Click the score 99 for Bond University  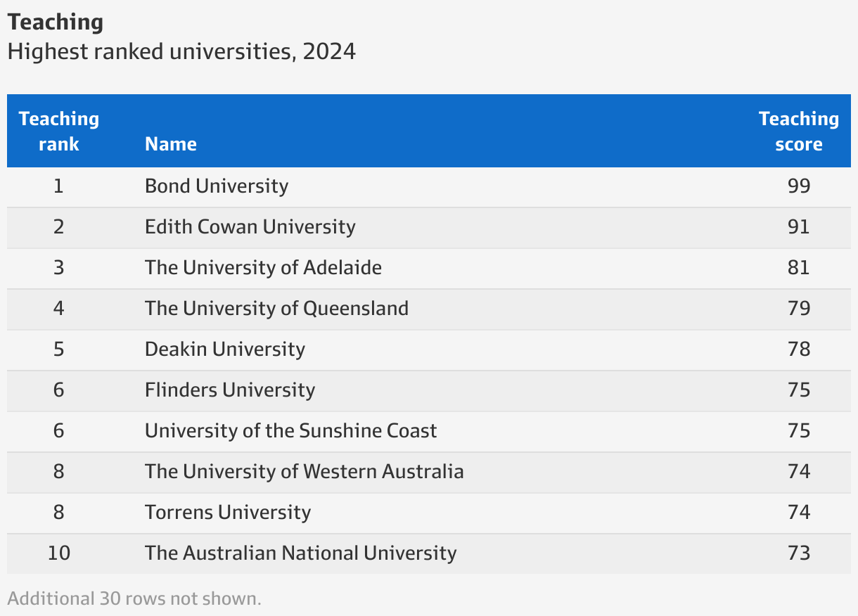(799, 186)
